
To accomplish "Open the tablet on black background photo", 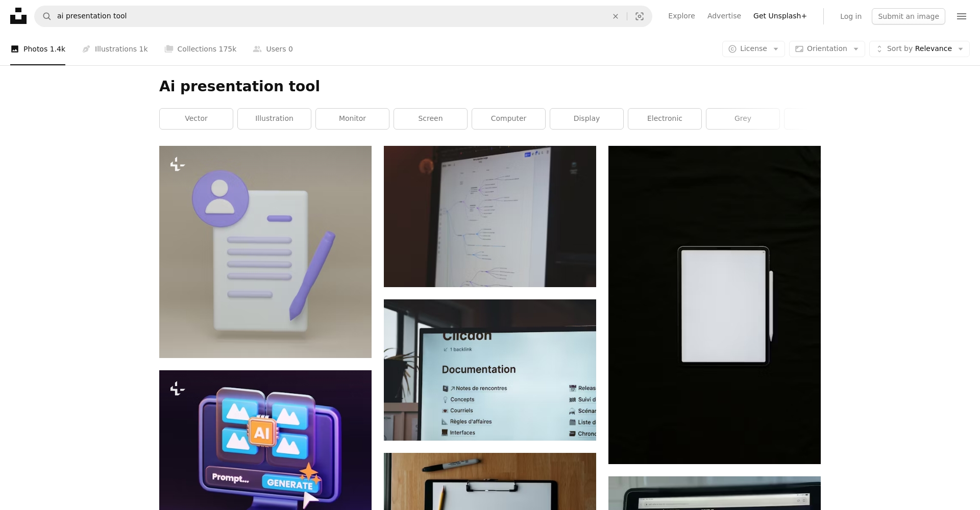I will [x=715, y=305].
